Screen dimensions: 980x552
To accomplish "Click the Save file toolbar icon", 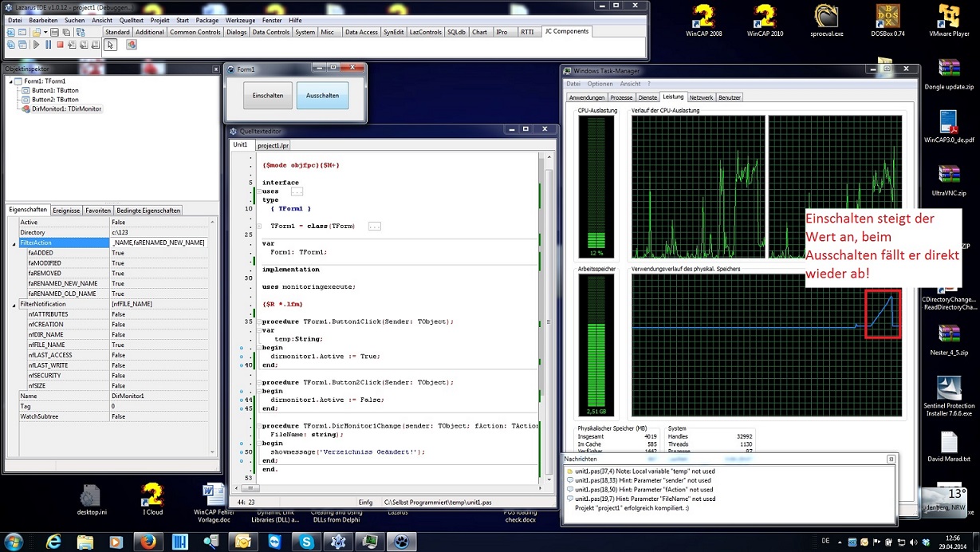I will point(54,32).
